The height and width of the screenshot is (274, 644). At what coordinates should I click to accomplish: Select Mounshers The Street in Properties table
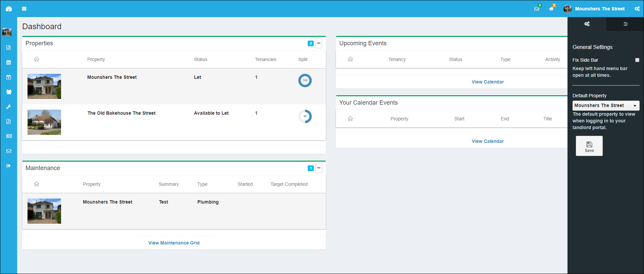(x=112, y=77)
